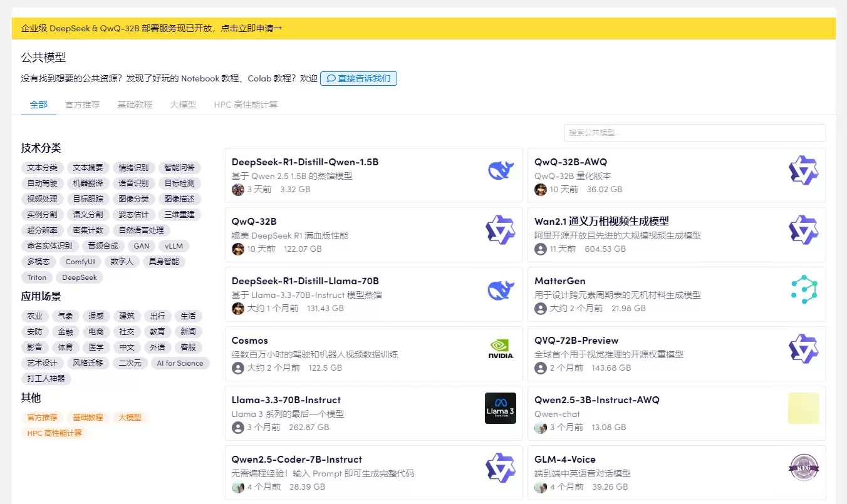The width and height of the screenshot is (847, 504).
Task: Click DeepSeek whale logo on DeepSeek-R1-Distill-Llama-70B card
Action: (x=501, y=289)
